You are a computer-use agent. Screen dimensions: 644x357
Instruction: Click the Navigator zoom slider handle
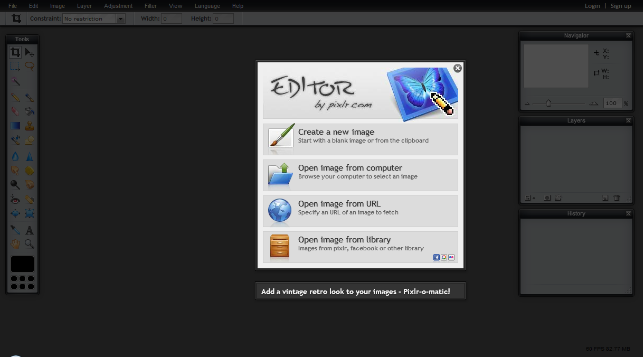[548, 104]
